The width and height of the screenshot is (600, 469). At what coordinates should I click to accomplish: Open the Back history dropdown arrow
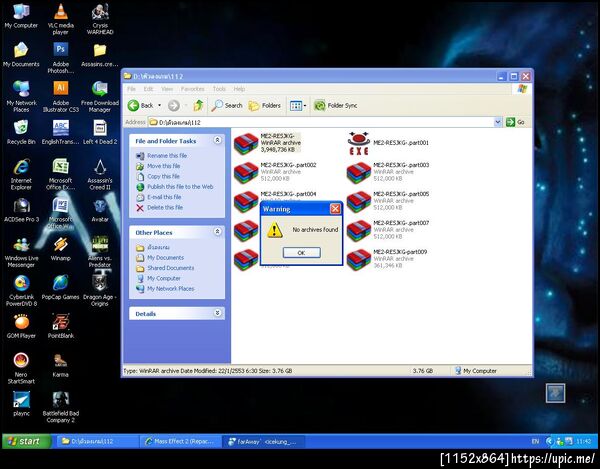[x=160, y=106]
